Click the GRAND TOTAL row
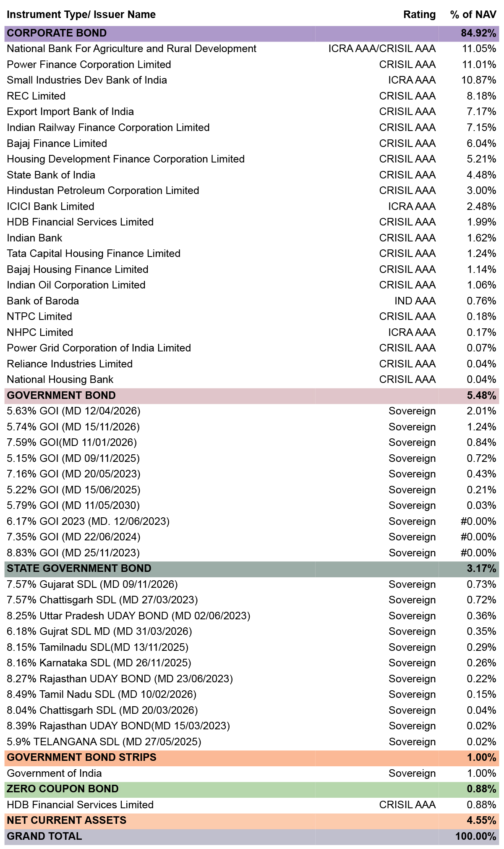This screenshot has height=849, width=504. pos(252,836)
